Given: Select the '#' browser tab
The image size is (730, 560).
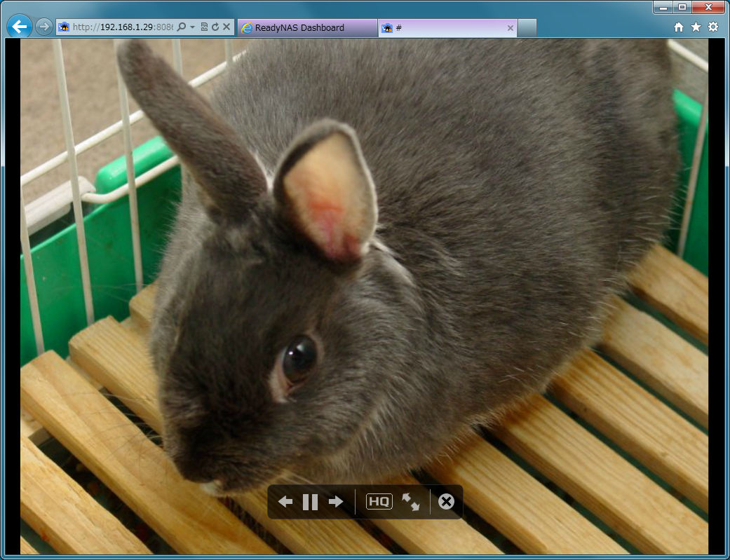Looking at the screenshot, I should pos(442,28).
